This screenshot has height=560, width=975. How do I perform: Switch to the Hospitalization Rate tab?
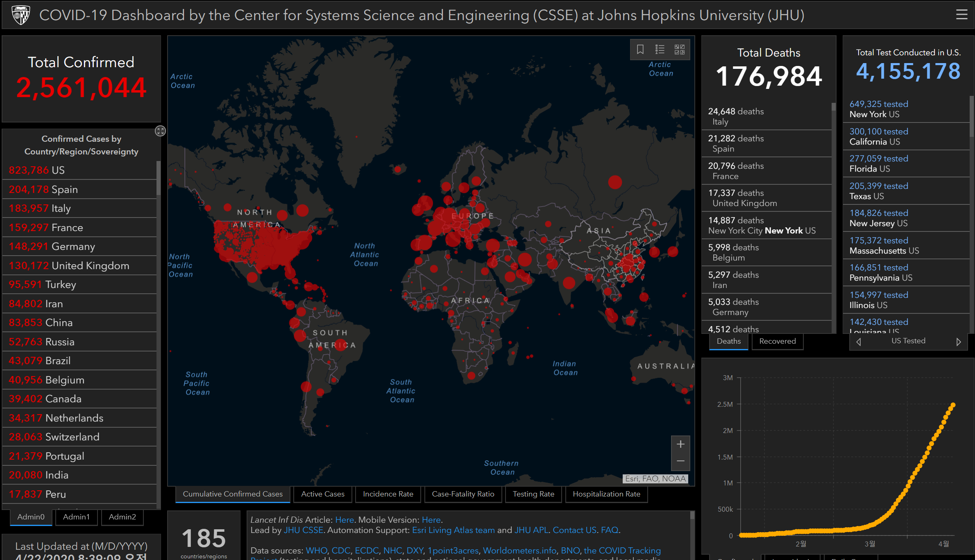tap(606, 494)
